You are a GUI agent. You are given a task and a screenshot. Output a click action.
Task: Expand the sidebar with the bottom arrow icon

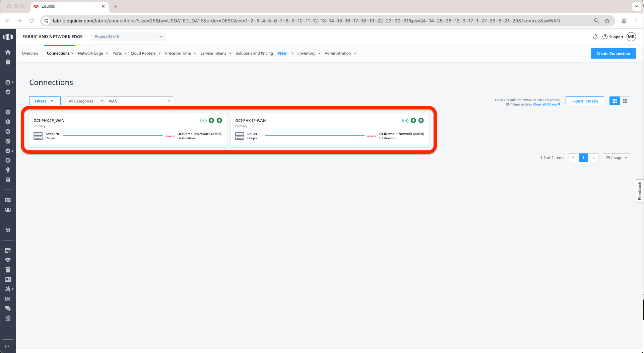point(7,346)
